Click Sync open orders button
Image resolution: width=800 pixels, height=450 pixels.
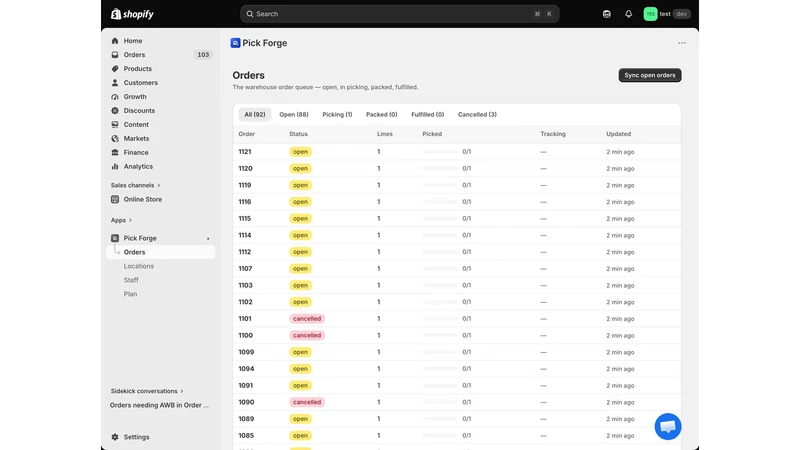[x=650, y=75]
